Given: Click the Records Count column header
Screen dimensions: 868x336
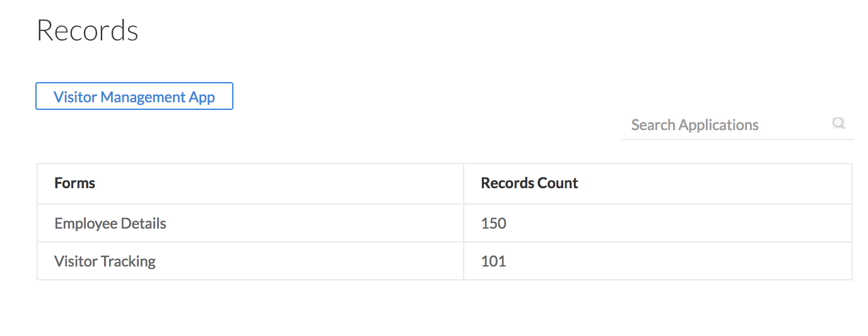Looking at the screenshot, I should point(529,183).
